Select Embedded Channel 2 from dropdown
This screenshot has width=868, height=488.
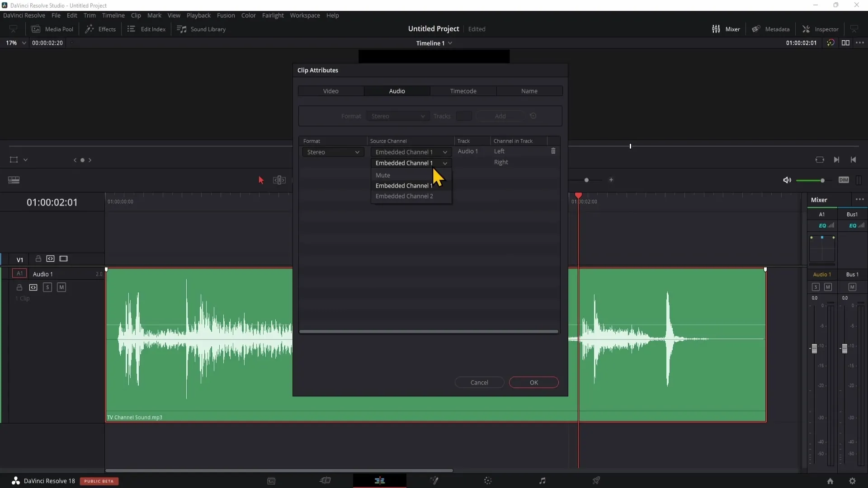(405, 196)
